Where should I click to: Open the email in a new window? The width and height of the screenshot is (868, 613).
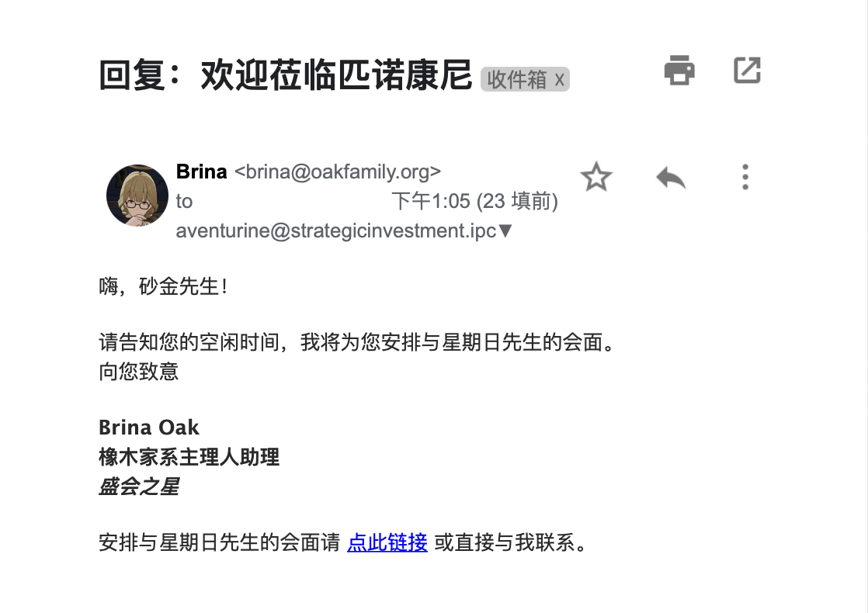tap(747, 71)
